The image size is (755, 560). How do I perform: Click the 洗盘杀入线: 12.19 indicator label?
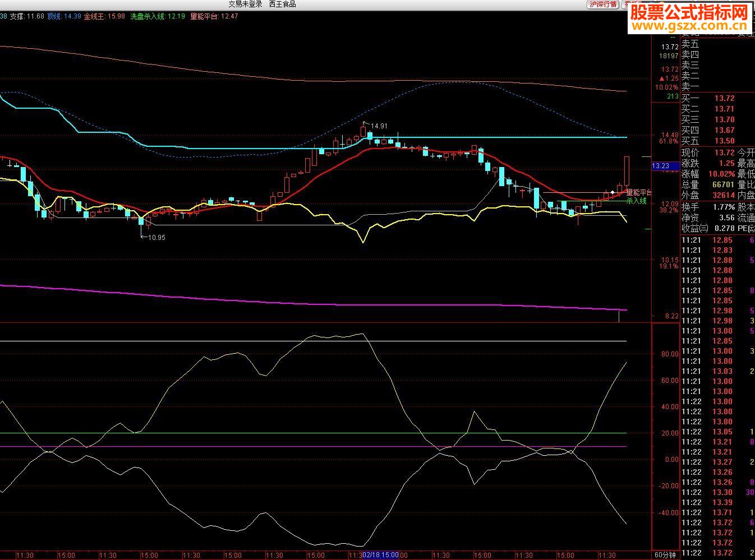click(x=158, y=16)
